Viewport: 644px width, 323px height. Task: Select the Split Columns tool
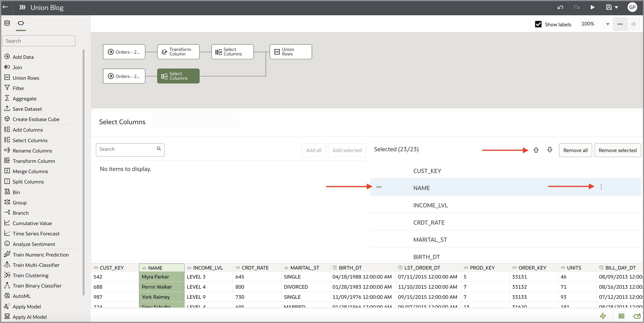(28, 181)
